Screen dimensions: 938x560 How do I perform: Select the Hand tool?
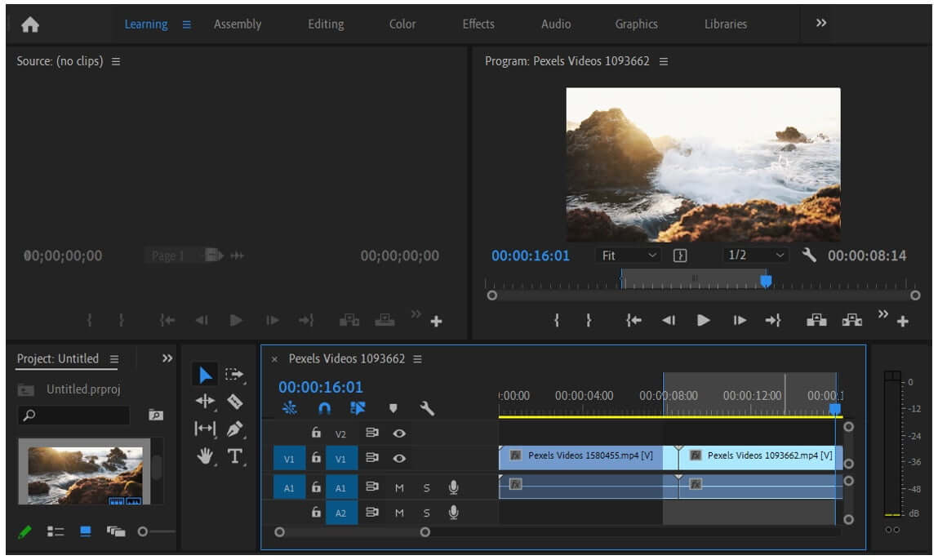coord(205,456)
